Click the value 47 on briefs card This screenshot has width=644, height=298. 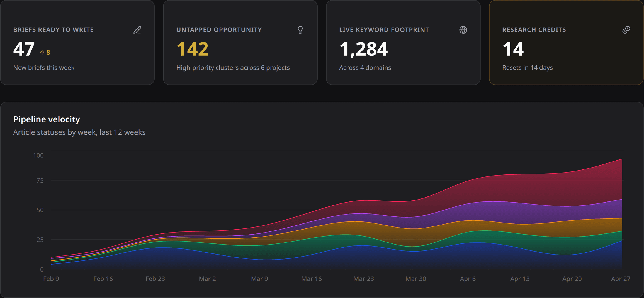click(24, 49)
